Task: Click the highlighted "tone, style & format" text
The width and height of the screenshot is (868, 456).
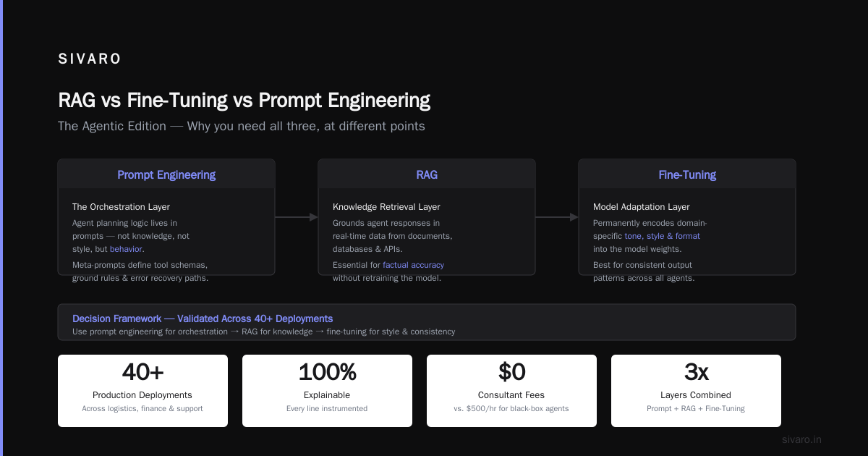Action: tap(662, 236)
